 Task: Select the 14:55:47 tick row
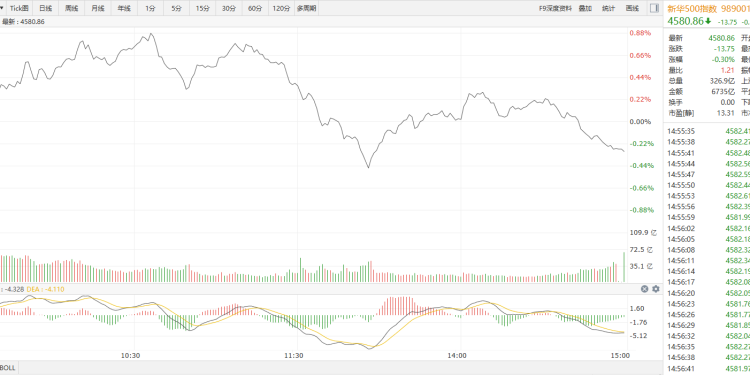point(709,174)
